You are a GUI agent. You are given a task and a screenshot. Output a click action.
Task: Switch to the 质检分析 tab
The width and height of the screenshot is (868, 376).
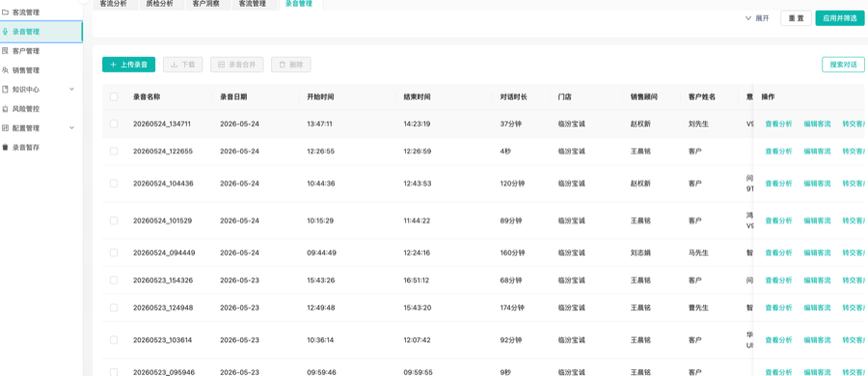click(159, 4)
